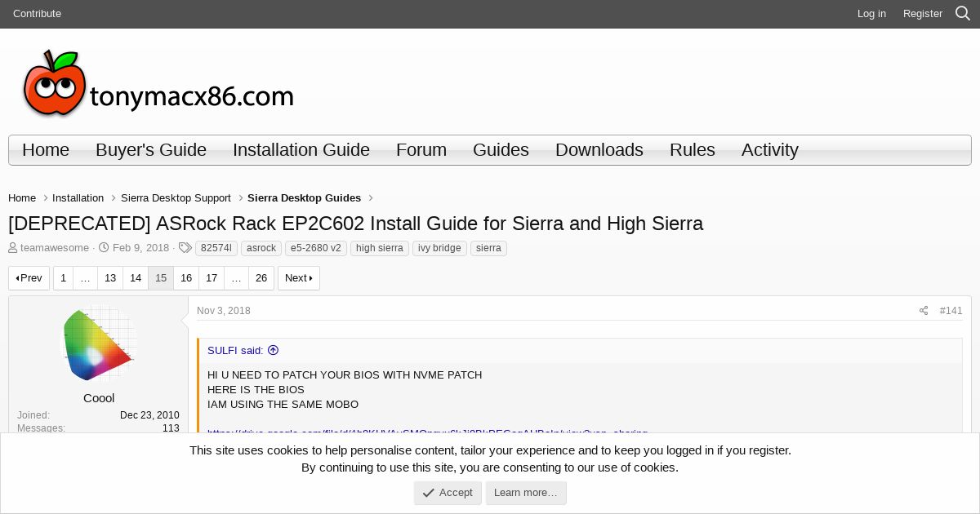The width and height of the screenshot is (980, 514).
Task: Open Guides in navigation bar
Action: 501,150
